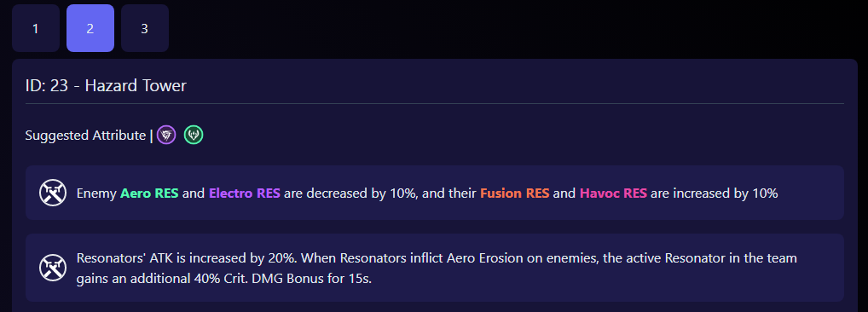Click the divider line under the tower title
This screenshot has width=868, height=312.
[x=435, y=103]
